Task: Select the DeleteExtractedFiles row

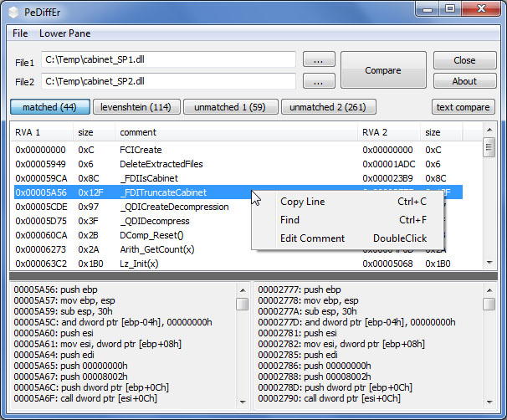Action: [238, 164]
